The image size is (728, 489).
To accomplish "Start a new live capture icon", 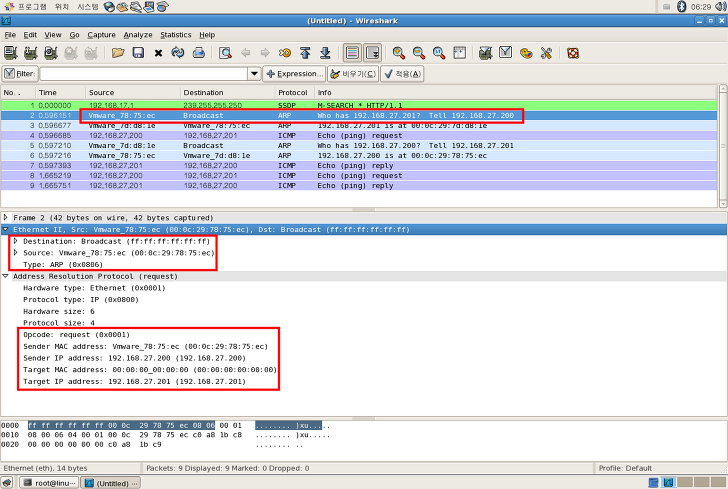I will (x=51, y=53).
